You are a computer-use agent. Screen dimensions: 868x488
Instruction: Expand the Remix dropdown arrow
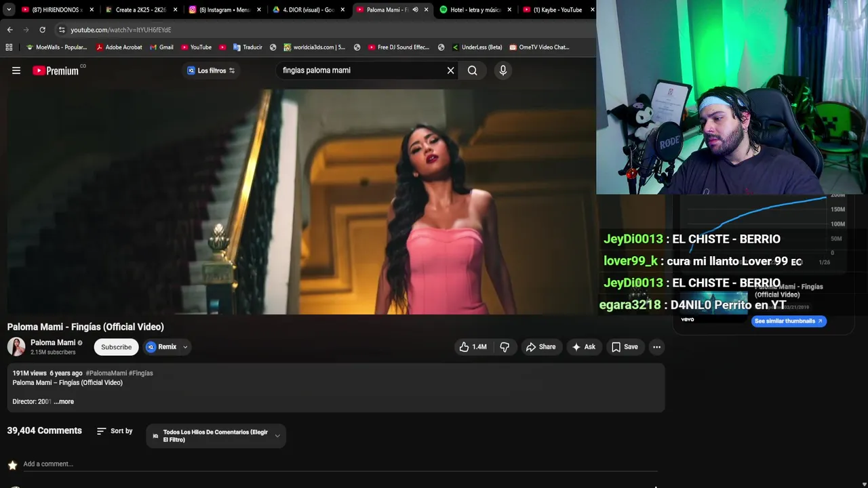[x=185, y=347]
